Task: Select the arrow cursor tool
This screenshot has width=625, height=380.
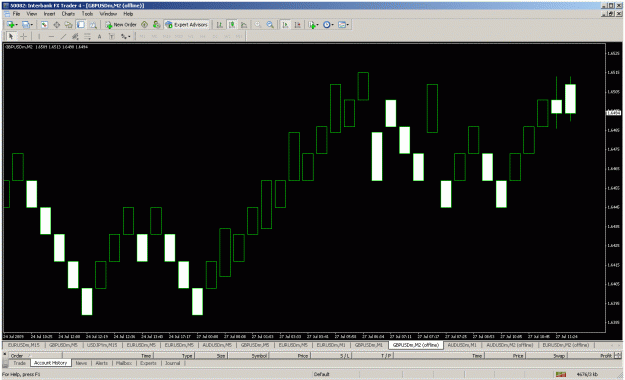Action: (x=11, y=37)
